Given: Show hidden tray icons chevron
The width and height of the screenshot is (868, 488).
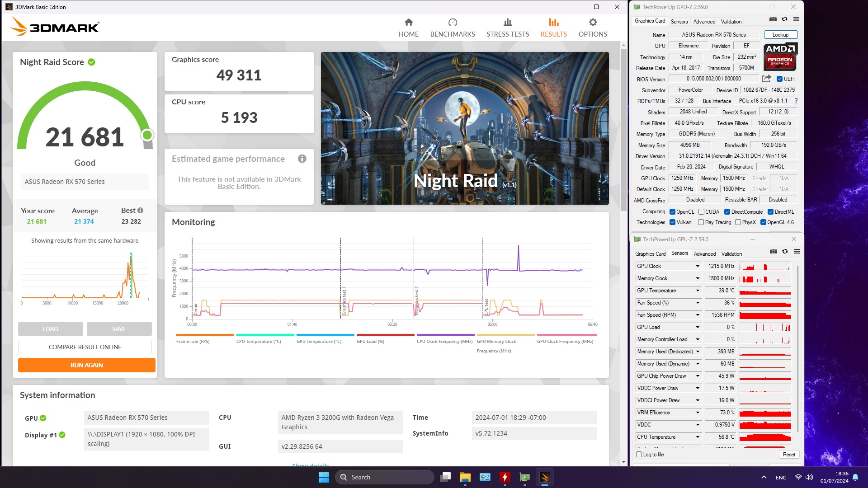Looking at the screenshot, I should coord(764,477).
